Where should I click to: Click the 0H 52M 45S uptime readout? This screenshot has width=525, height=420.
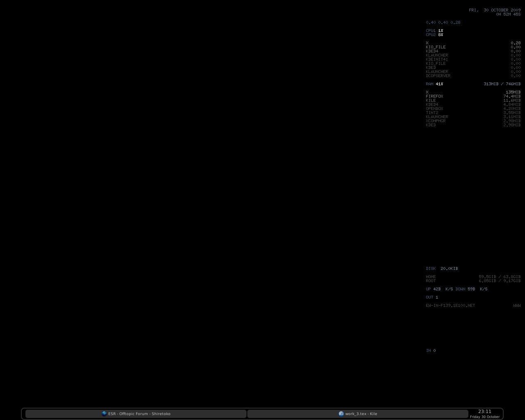(508, 14)
